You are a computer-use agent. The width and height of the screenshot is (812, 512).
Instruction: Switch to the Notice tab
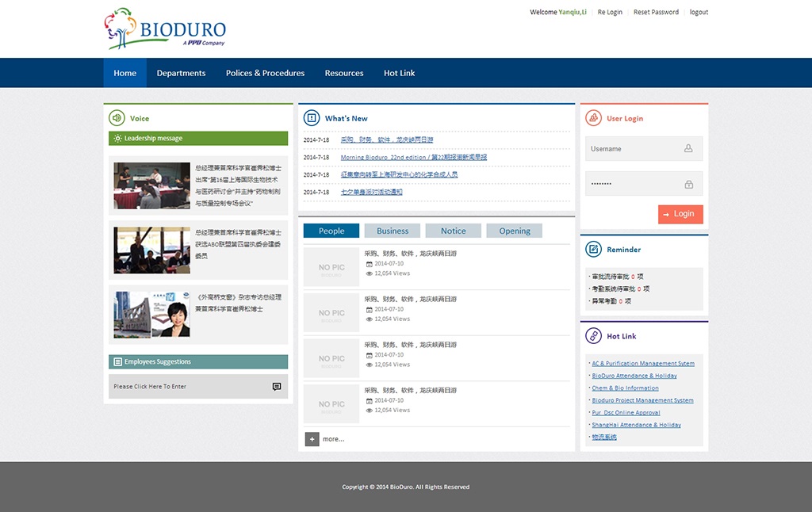pyautogui.click(x=453, y=231)
